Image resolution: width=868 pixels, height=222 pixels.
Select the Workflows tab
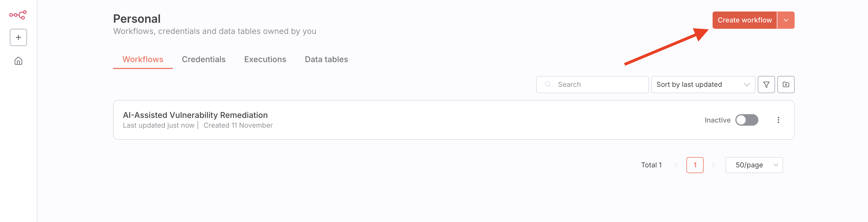tap(142, 59)
